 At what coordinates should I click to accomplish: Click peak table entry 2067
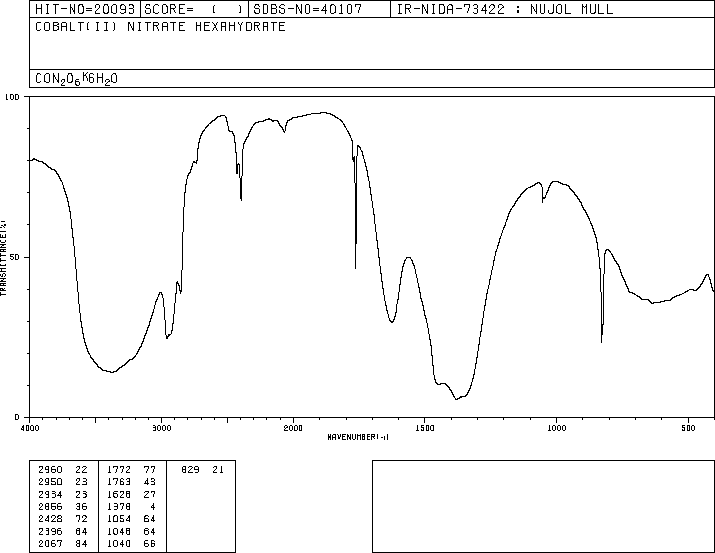50,544
